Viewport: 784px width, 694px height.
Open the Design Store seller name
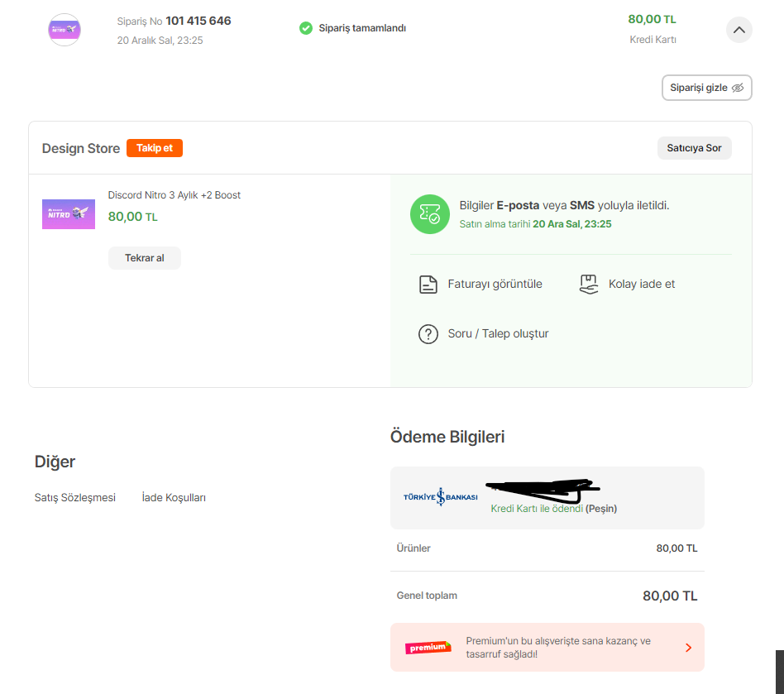81,149
